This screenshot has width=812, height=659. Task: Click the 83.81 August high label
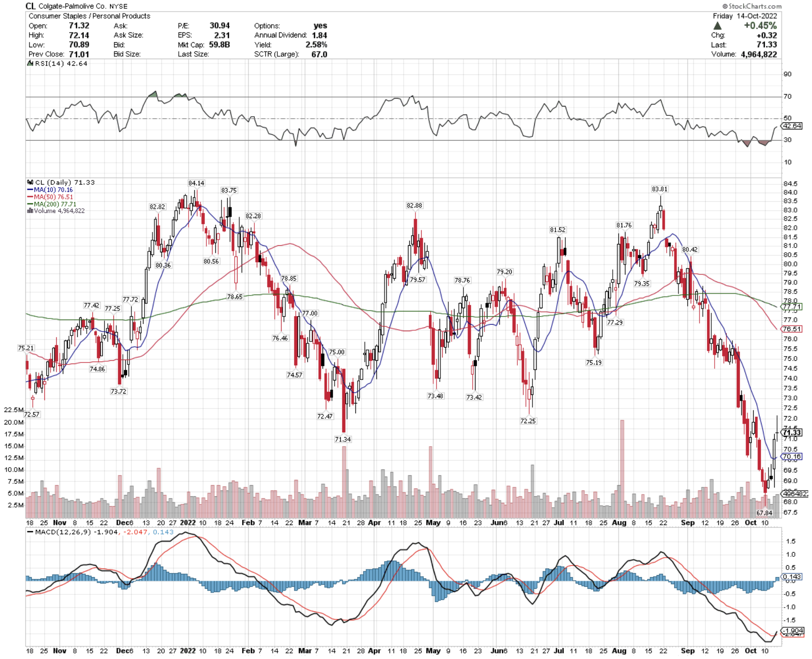click(660, 189)
